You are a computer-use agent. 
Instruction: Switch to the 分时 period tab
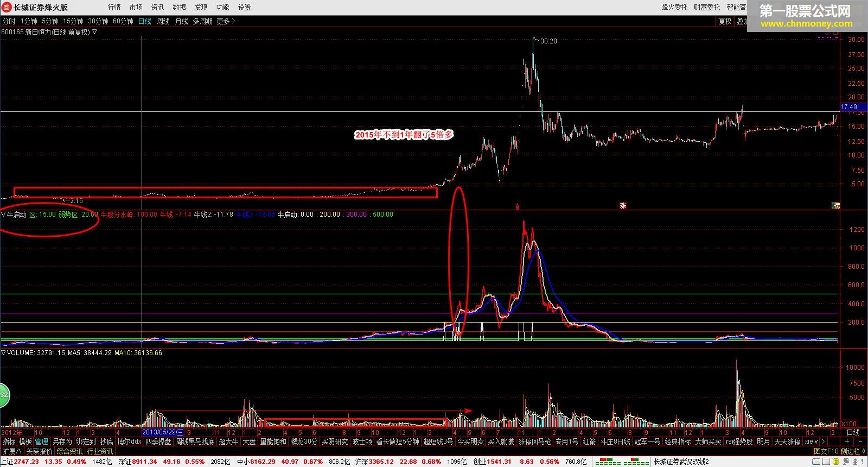coord(9,21)
